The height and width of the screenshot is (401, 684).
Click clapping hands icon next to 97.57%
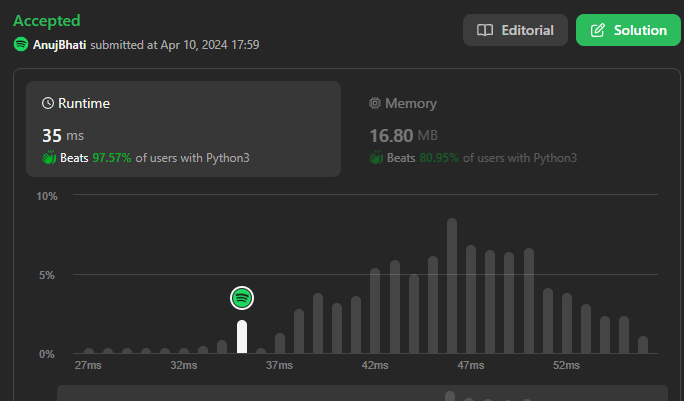(x=48, y=158)
